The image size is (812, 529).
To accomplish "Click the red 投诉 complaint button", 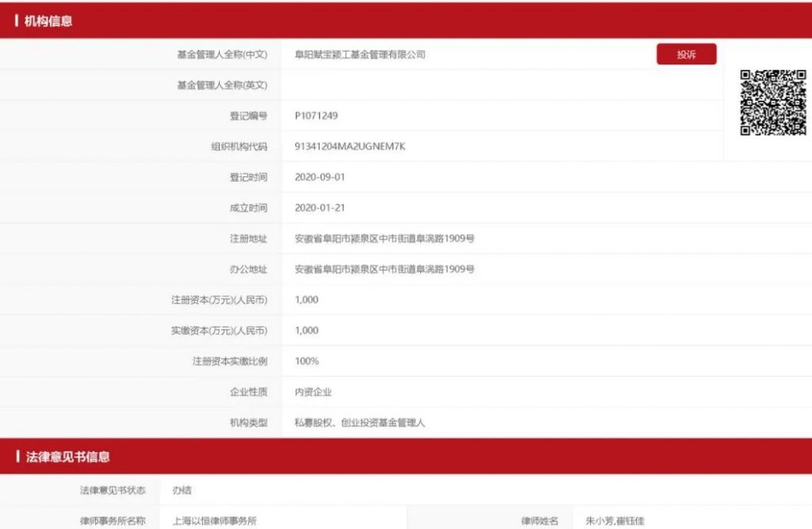I will pyautogui.click(x=686, y=55).
